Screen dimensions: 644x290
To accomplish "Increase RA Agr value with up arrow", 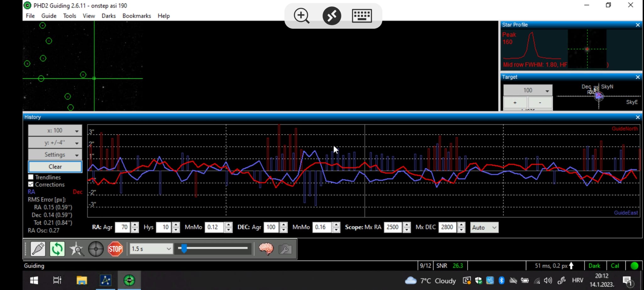I will coord(135,225).
